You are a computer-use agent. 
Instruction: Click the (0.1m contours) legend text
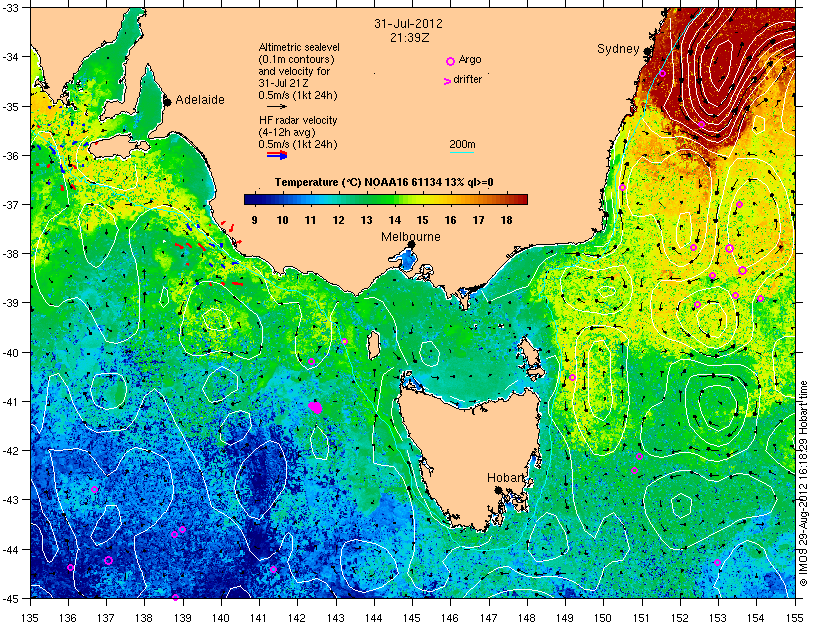[297, 59]
